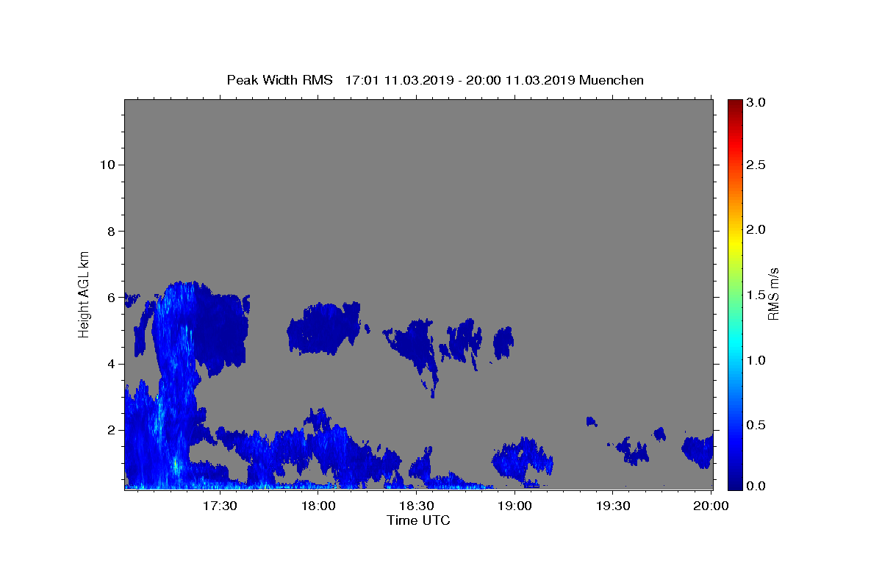Viewport: 882px width, 588px height.
Task: Click the colorbar label '2.0'
Action: coord(757,229)
